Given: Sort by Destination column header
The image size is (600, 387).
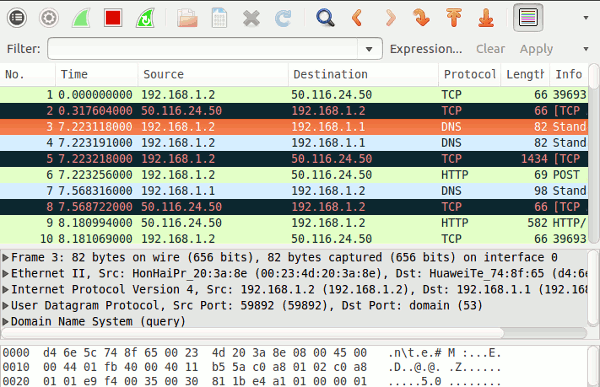Looking at the screenshot, I should [x=363, y=74].
